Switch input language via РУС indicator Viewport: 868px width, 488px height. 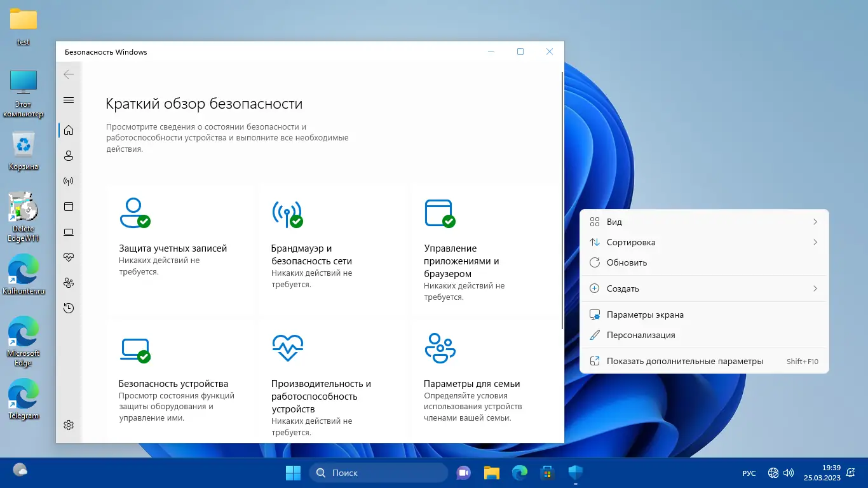coord(749,473)
